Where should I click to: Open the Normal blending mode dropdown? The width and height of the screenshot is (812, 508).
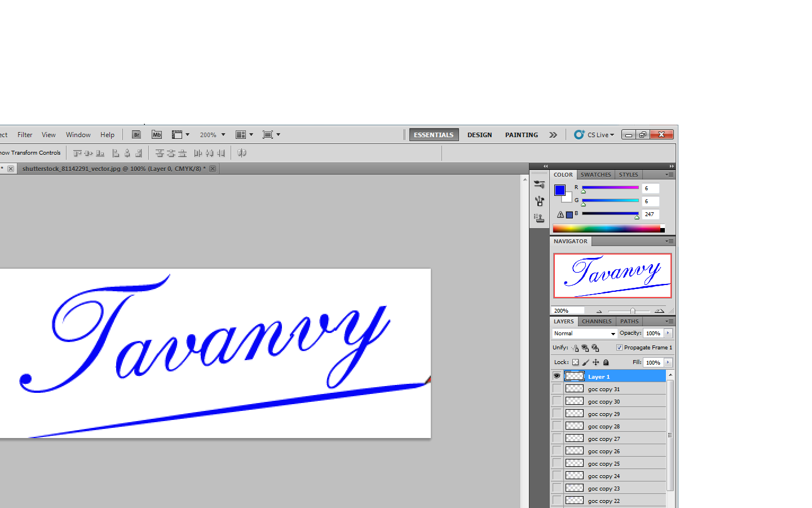click(x=584, y=334)
